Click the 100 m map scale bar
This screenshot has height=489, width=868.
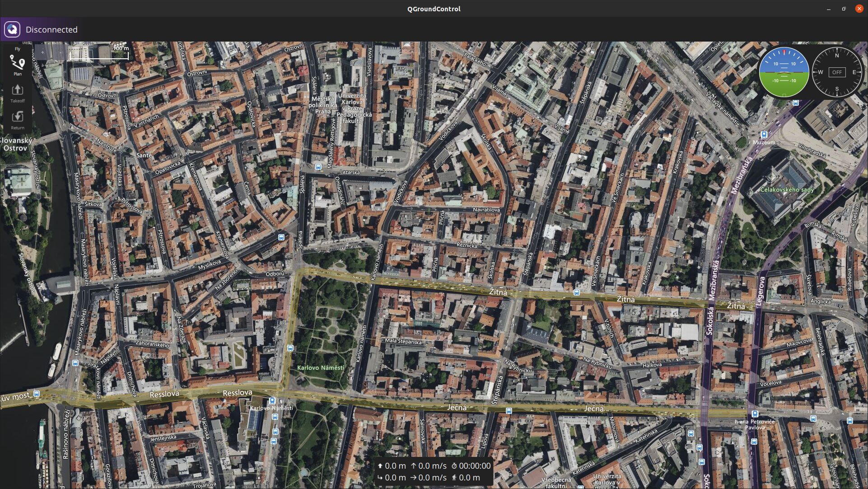click(99, 52)
